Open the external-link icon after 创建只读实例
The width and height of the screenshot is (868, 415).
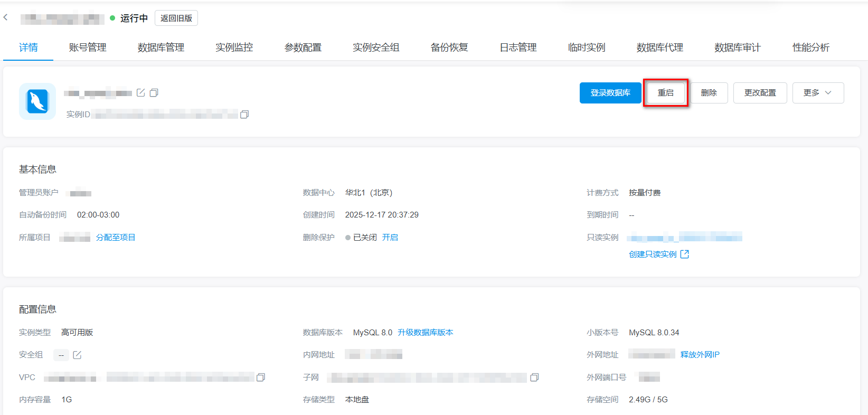tap(685, 254)
